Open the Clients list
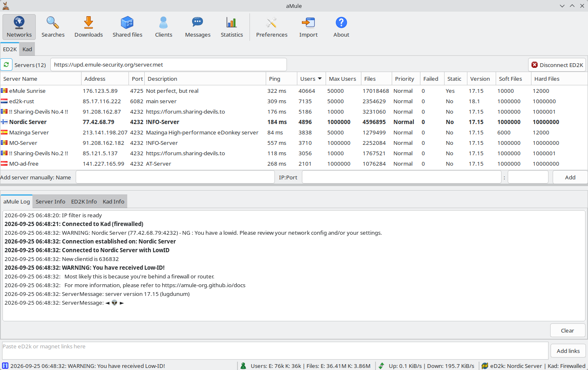The height and width of the screenshot is (370, 588). click(x=163, y=27)
